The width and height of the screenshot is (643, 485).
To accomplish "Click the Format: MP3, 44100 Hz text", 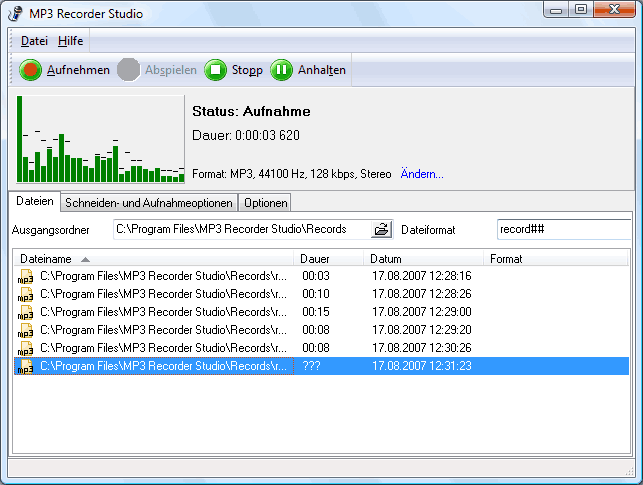I will [292, 174].
